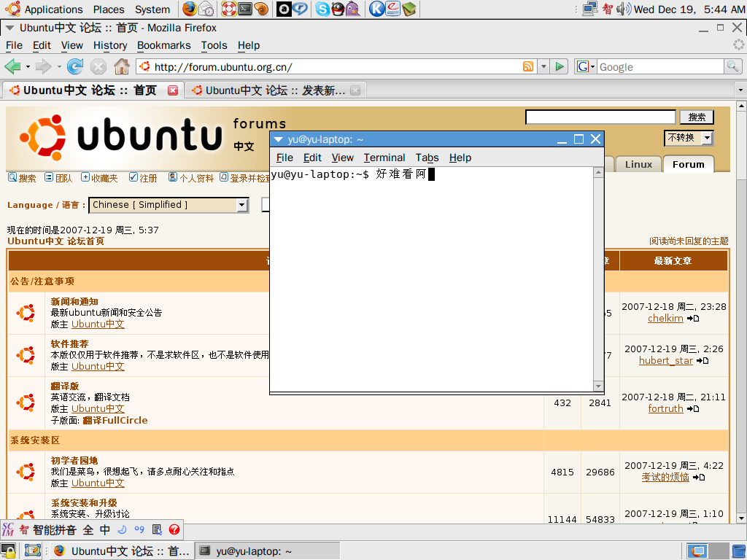The width and height of the screenshot is (747, 560).
Task: Select the Linux tab on forum header
Action: pyautogui.click(x=638, y=164)
